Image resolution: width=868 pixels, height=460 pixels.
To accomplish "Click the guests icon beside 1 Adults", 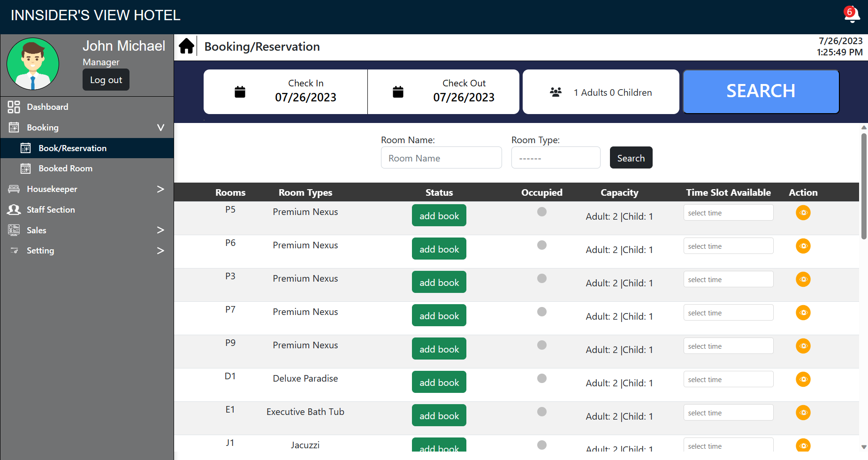I will click(556, 92).
